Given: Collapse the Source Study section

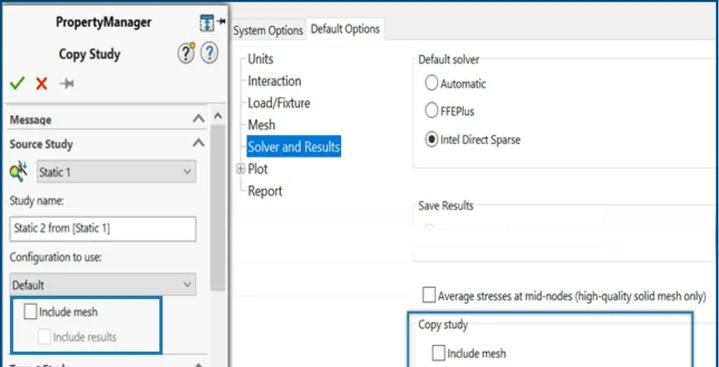Looking at the screenshot, I should click(199, 143).
